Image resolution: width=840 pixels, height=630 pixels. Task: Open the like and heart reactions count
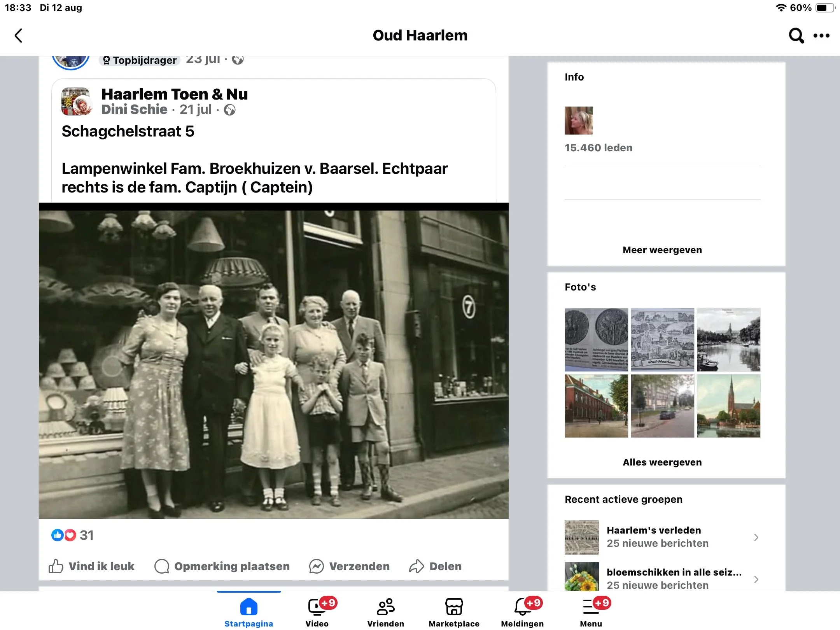click(x=72, y=535)
